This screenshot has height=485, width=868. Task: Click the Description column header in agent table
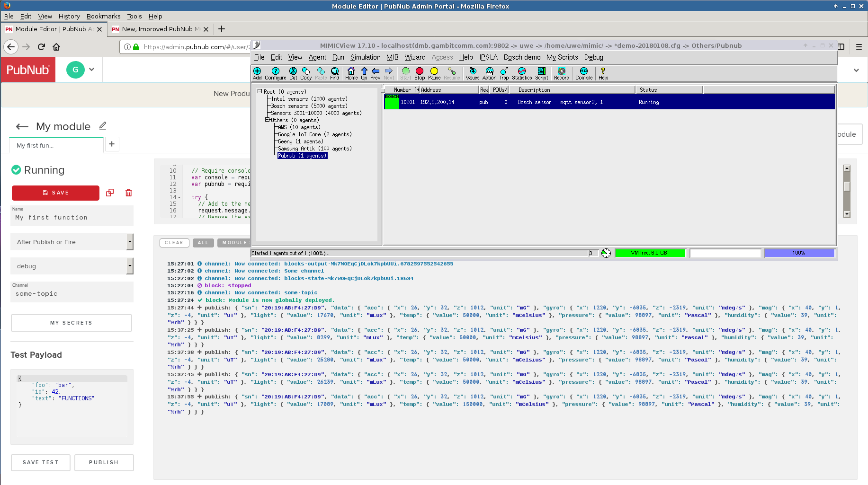[572, 90]
